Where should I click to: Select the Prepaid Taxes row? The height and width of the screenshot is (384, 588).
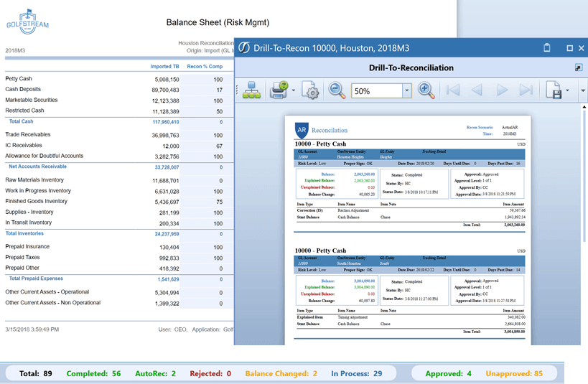22,258
